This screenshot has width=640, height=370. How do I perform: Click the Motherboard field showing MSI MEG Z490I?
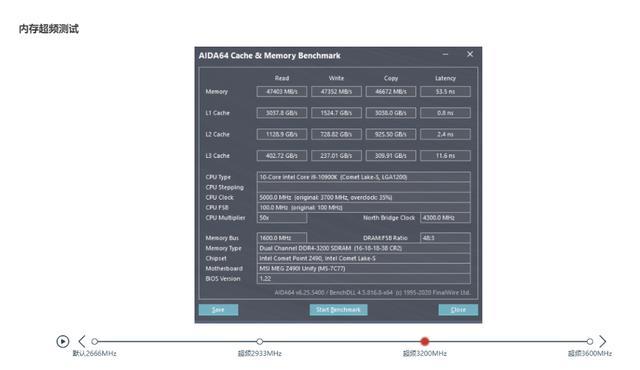pos(363,268)
